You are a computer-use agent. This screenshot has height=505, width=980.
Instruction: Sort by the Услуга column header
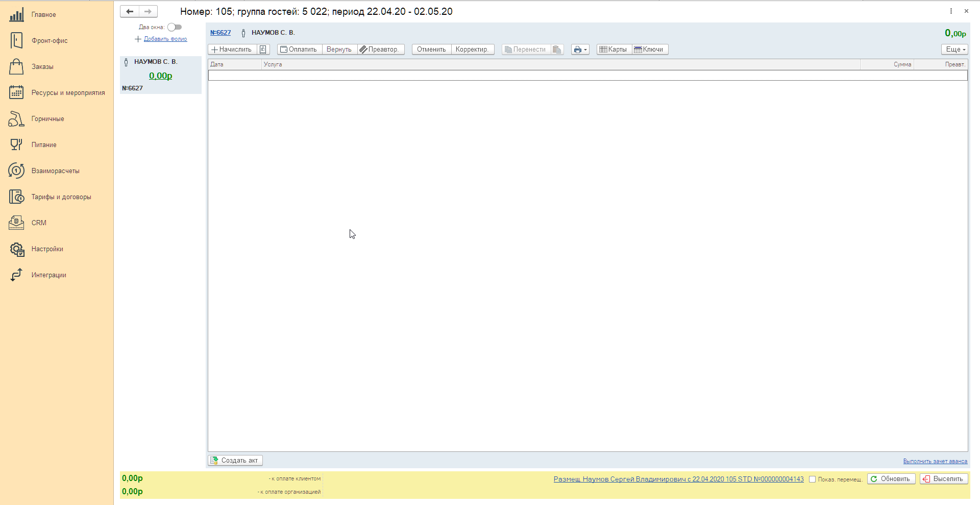tap(560, 64)
